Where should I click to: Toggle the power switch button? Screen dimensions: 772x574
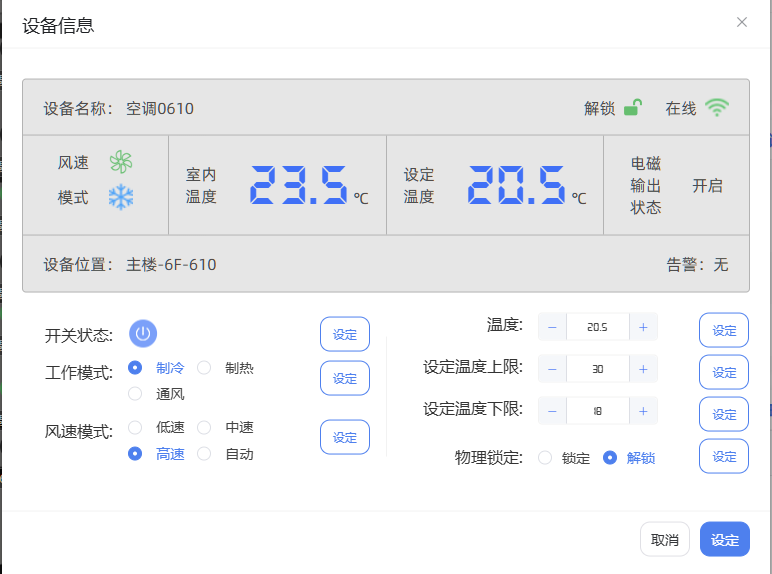pos(143,334)
